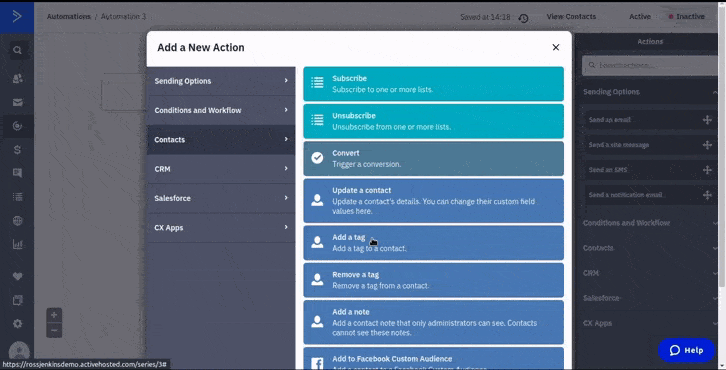Choose the Subscribe action
Image resolution: width=726 pixels, height=370 pixels.
pyautogui.click(x=433, y=84)
